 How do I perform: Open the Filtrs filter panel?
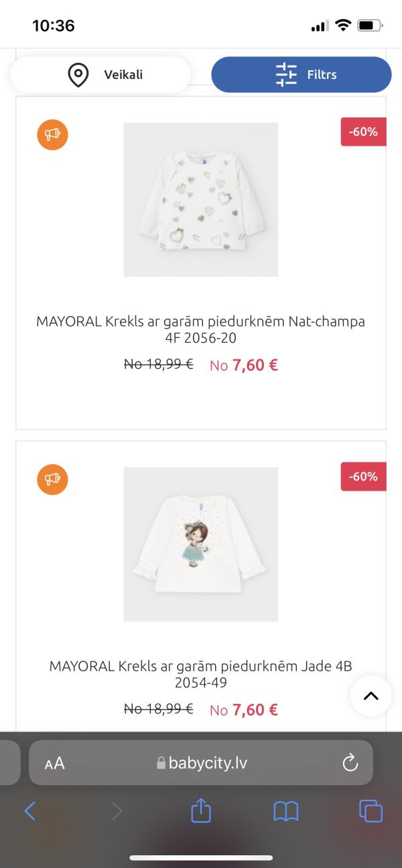pos(301,74)
